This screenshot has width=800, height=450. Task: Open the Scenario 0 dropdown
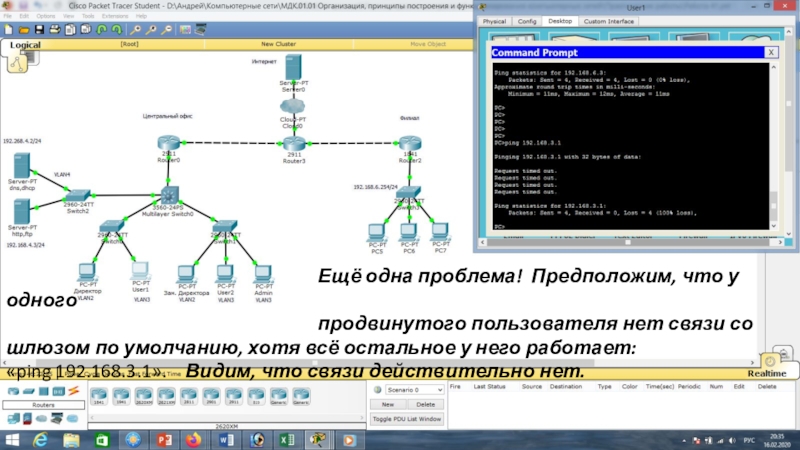(x=414, y=390)
